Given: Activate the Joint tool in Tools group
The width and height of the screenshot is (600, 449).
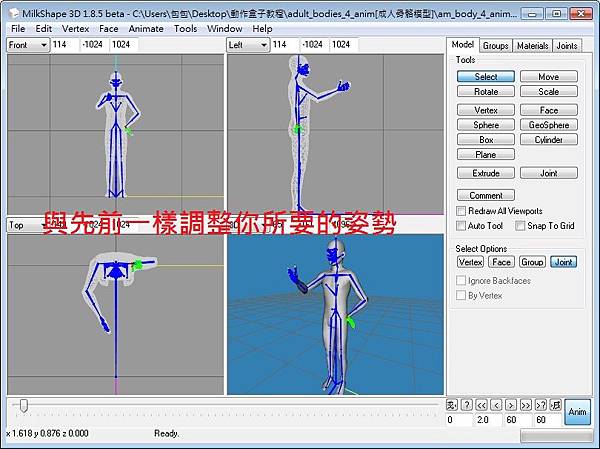Looking at the screenshot, I should click(549, 173).
